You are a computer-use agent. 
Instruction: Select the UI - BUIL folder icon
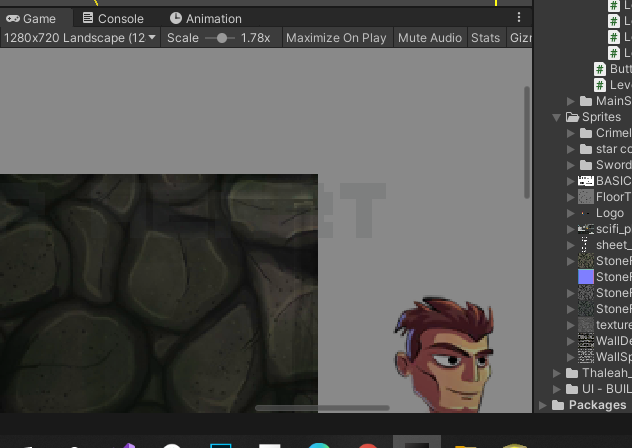tap(572, 389)
